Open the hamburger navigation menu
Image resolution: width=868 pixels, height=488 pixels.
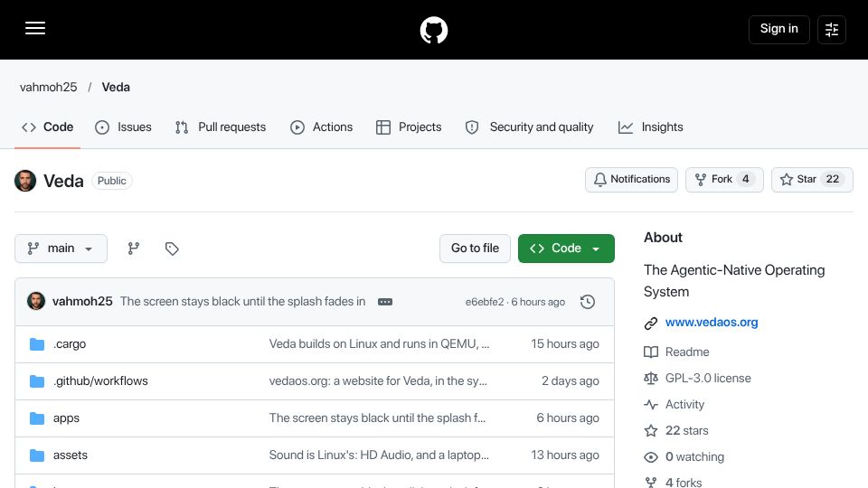coord(35,29)
